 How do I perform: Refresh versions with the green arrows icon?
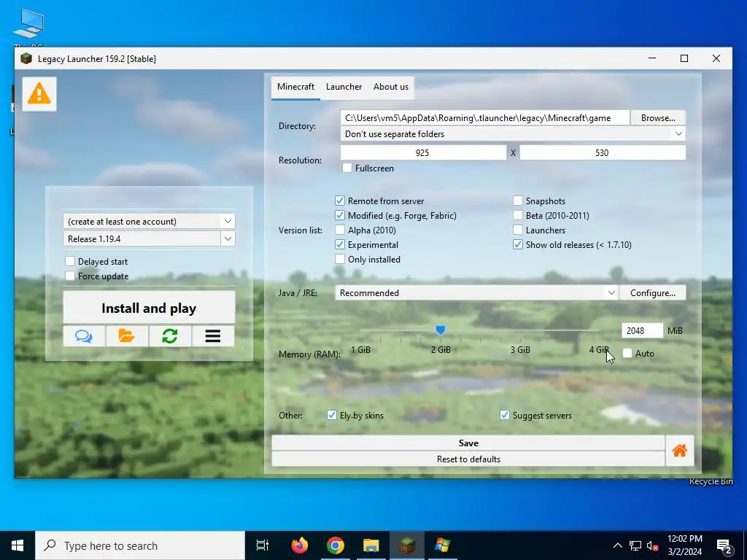(170, 336)
